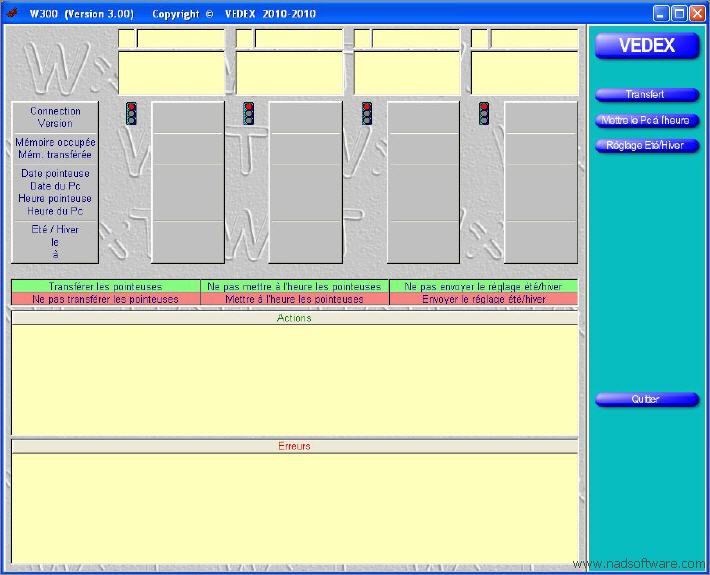Maximize the W300 window
The image size is (710, 575).
pyautogui.click(x=679, y=14)
